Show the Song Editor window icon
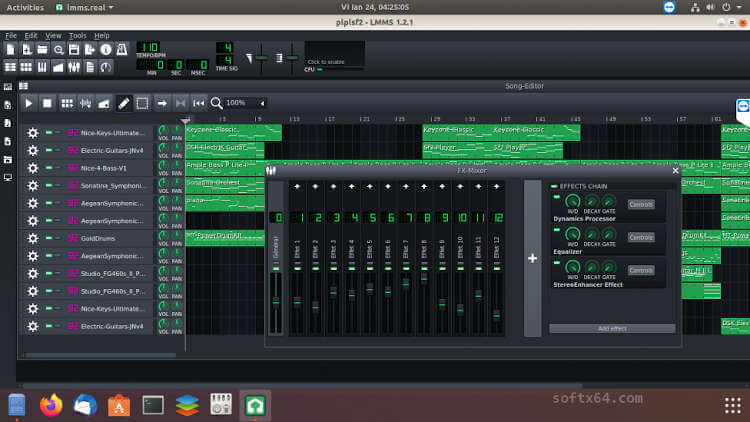 [11, 67]
